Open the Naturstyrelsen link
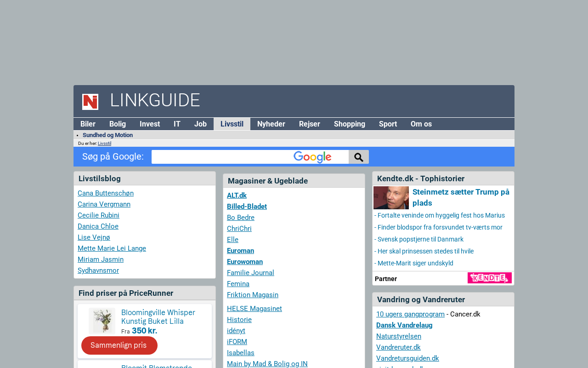 point(399,336)
